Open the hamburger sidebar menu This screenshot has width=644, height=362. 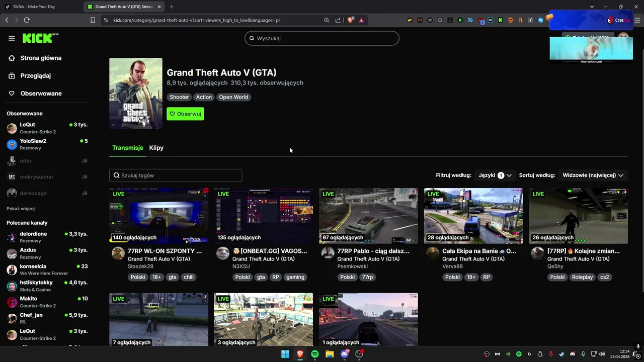(x=12, y=38)
